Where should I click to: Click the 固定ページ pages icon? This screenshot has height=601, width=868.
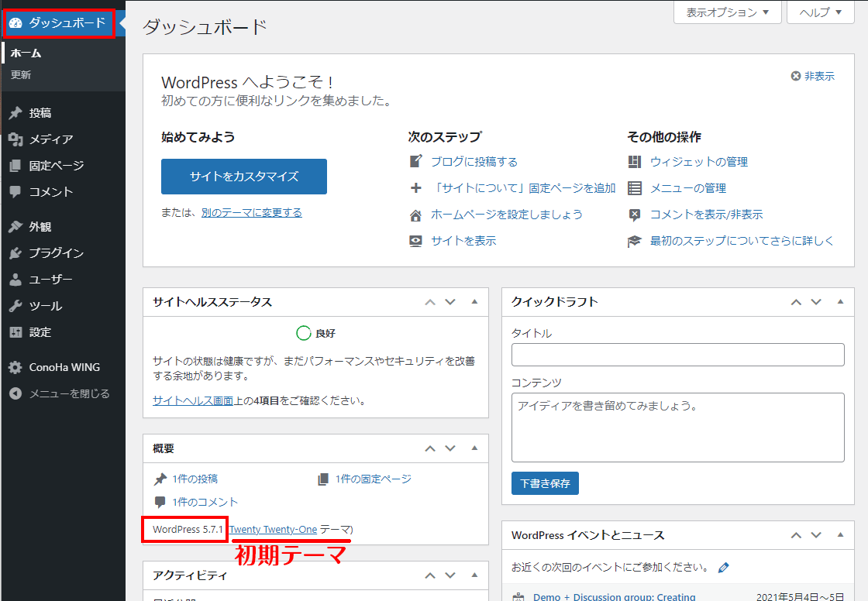[15, 166]
